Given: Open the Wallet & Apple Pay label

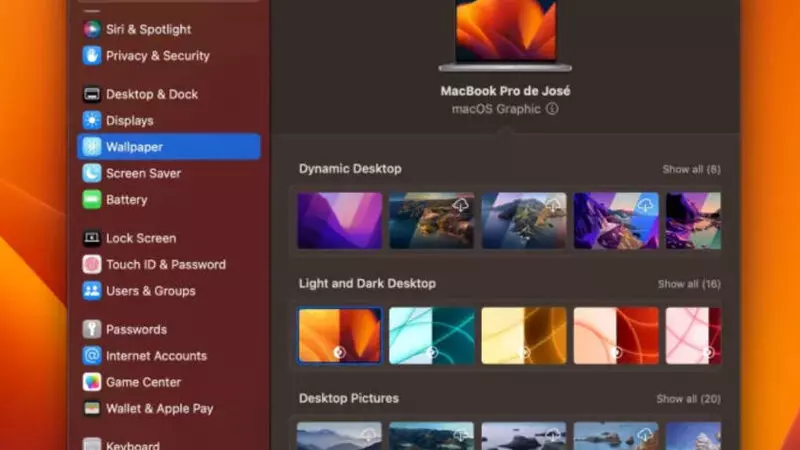Looking at the screenshot, I should click(x=160, y=409).
